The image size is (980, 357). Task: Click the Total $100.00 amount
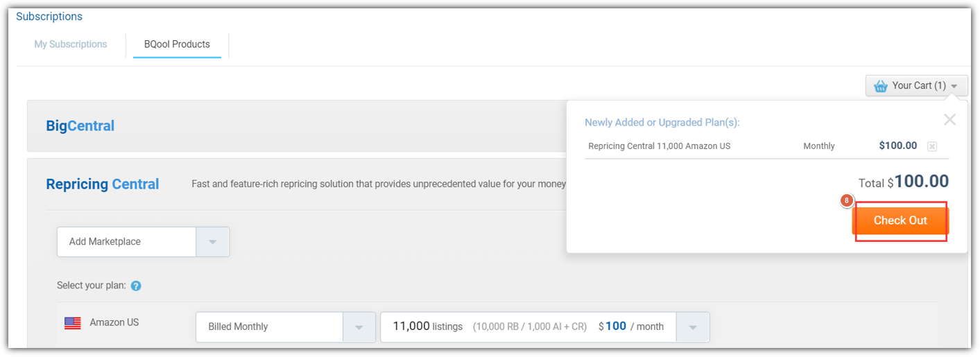click(x=904, y=182)
